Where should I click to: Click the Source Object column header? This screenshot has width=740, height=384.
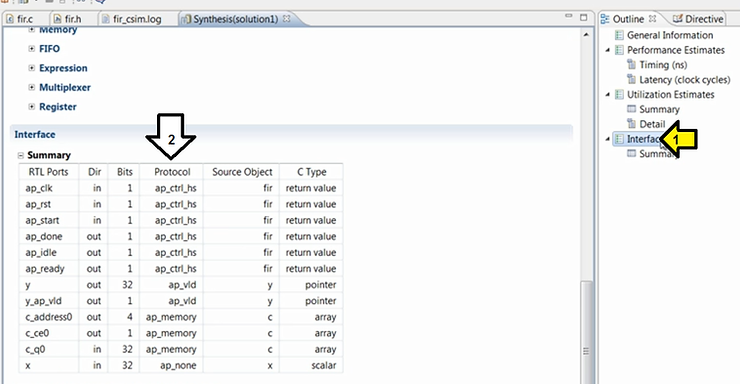tap(242, 172)
